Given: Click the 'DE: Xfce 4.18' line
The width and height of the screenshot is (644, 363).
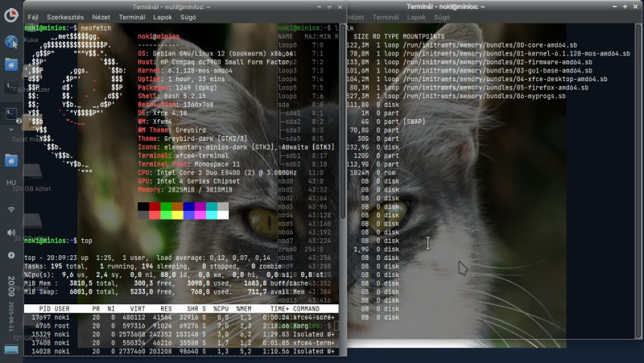Looking at the screenshot, I should [163, 113].
